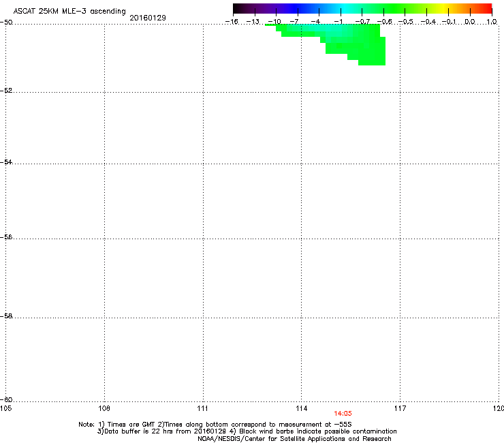The width and height of the screenshot is (504, 443).
Task: Click the colorbar label -0.7
Action: click(362, 22)
